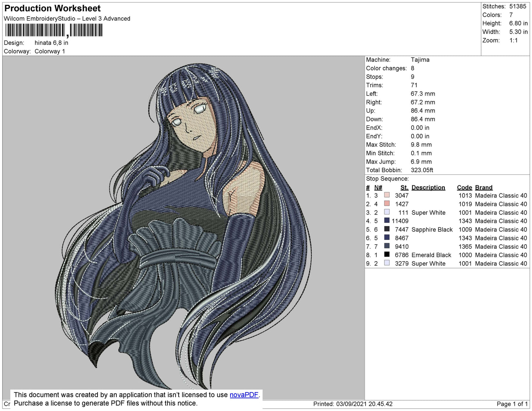
Task: Click stitch count '3047' in row 1
Action: pyautogui.click(x=402, y=195)
